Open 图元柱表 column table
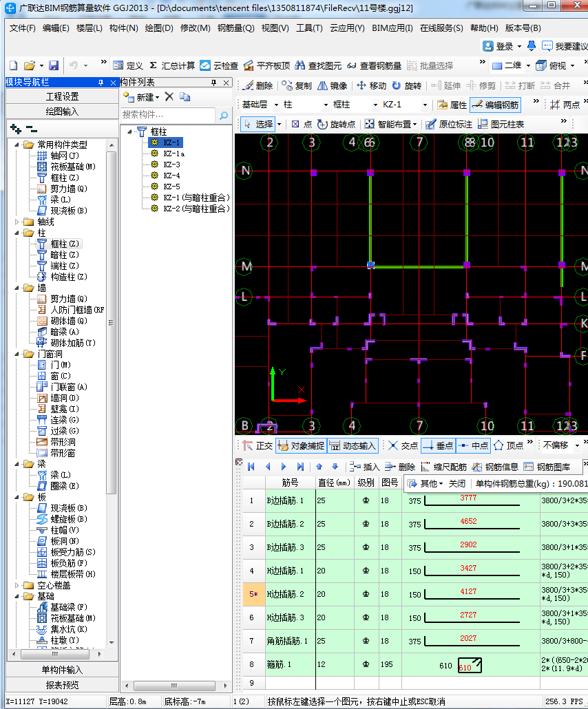This screenshot has width=588, height=709. click(x=501, y=125)
